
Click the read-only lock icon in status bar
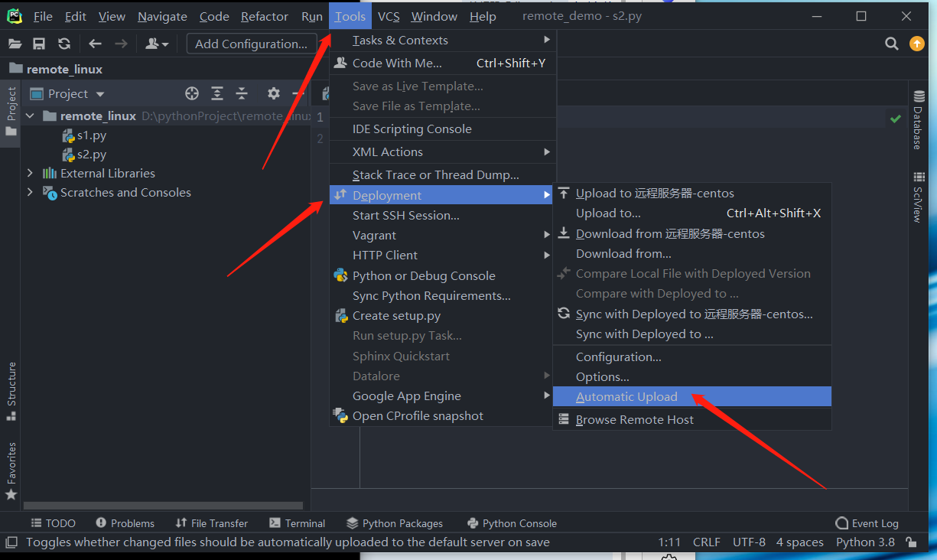click(911, 542)
